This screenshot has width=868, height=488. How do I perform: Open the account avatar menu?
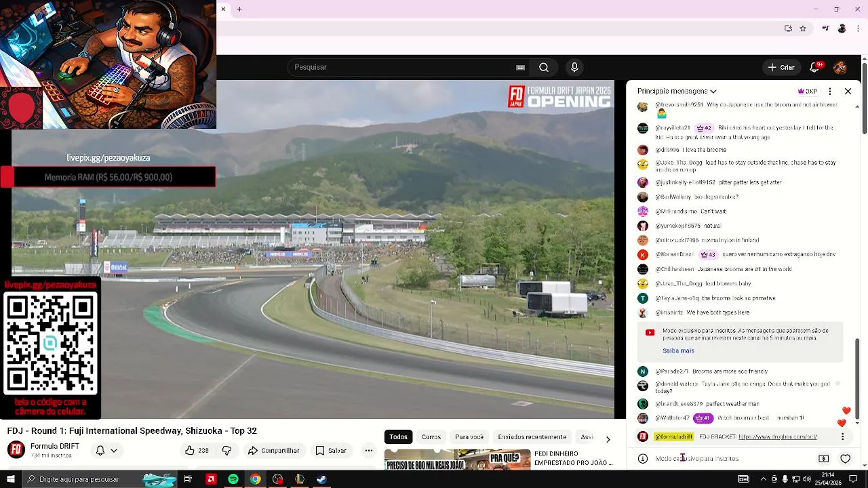coord(840,67)
